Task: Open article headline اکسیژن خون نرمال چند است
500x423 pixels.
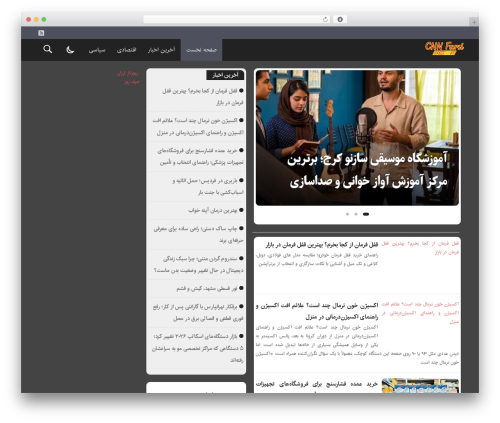Action: [317, 311]
